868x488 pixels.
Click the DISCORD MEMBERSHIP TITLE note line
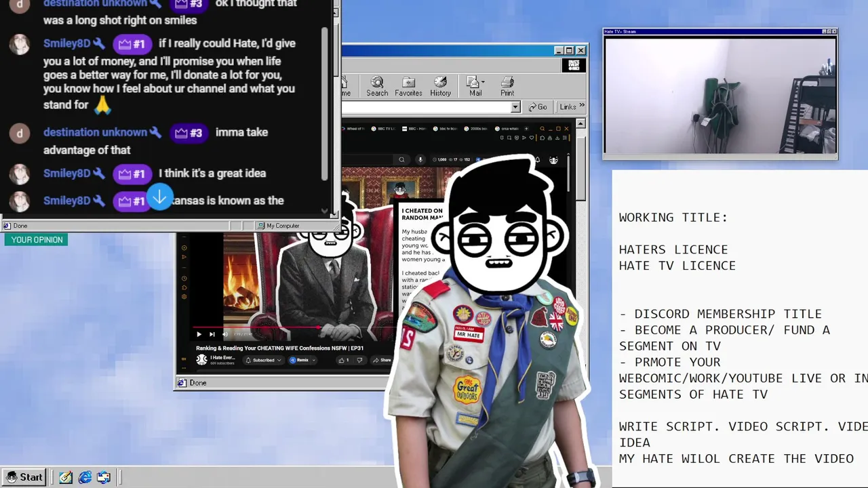720,314
